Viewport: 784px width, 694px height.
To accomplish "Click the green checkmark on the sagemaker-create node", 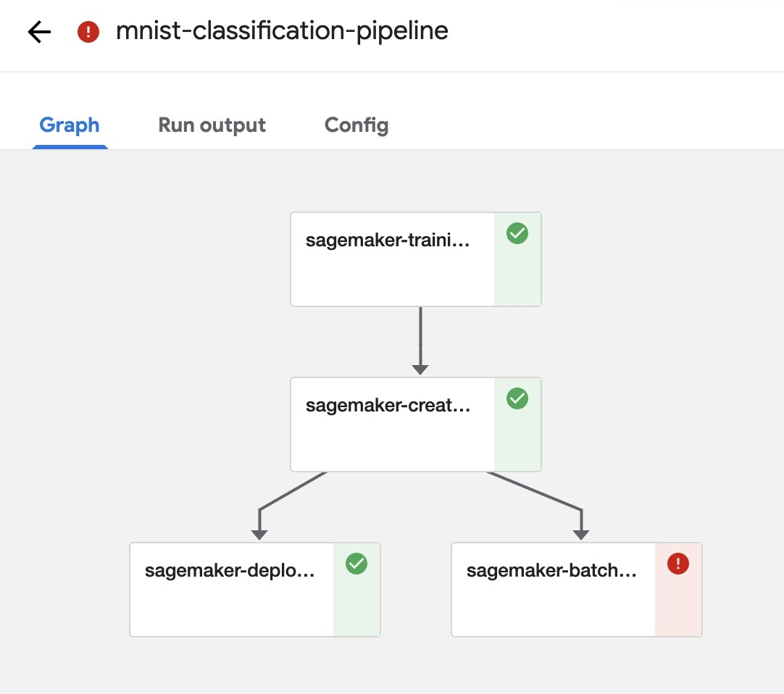I will click(x=517, y=398).
